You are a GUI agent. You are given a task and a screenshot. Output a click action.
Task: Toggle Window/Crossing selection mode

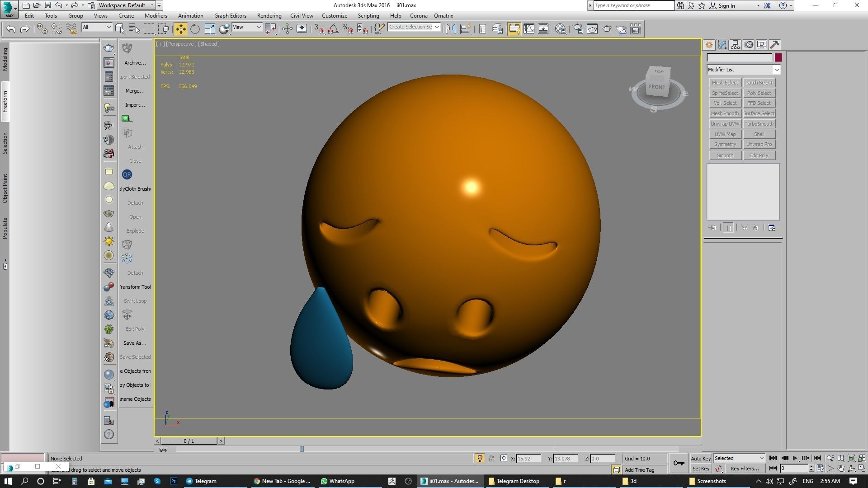pyautogui.click(x=164, y=29)
